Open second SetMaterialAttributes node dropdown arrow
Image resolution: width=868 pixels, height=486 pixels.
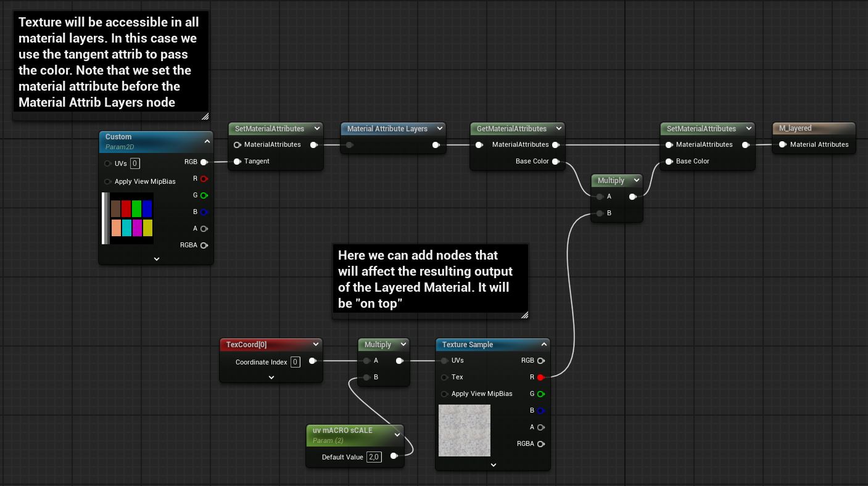click(x=749, y=128)
